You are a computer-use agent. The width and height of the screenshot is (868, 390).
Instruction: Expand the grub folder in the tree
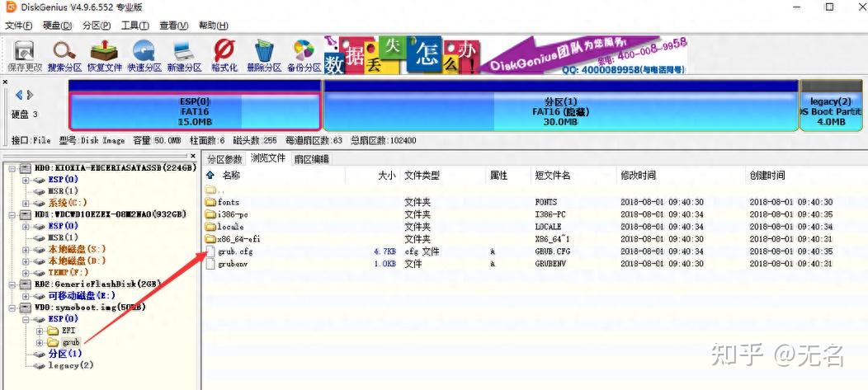pos(40,342)
